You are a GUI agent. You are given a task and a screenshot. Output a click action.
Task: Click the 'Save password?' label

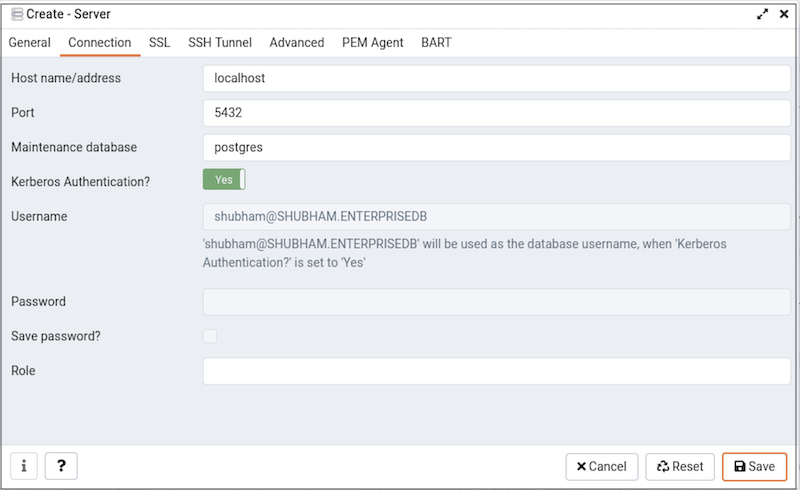[x=56, y=336]
